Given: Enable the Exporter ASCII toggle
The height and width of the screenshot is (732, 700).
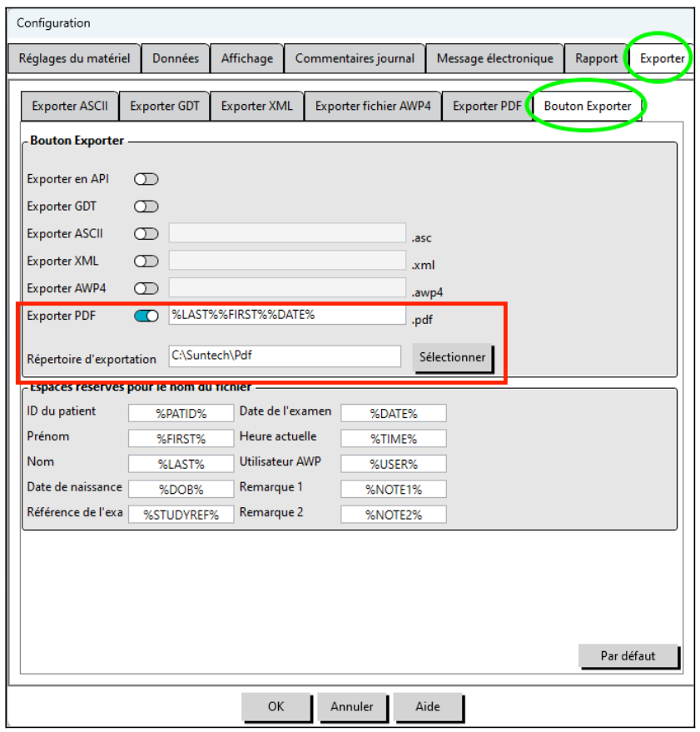Looking at the screenshot, I should pyautogui.click(x=146, y=234).
